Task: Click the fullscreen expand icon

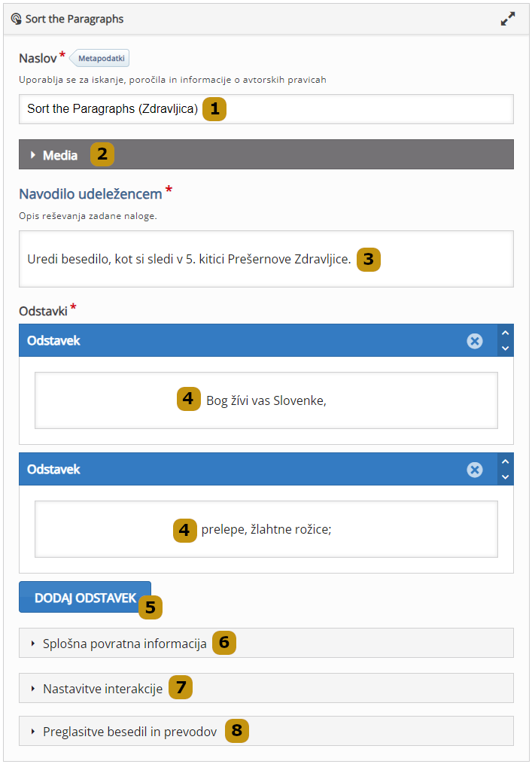Action: click(508, 20)
